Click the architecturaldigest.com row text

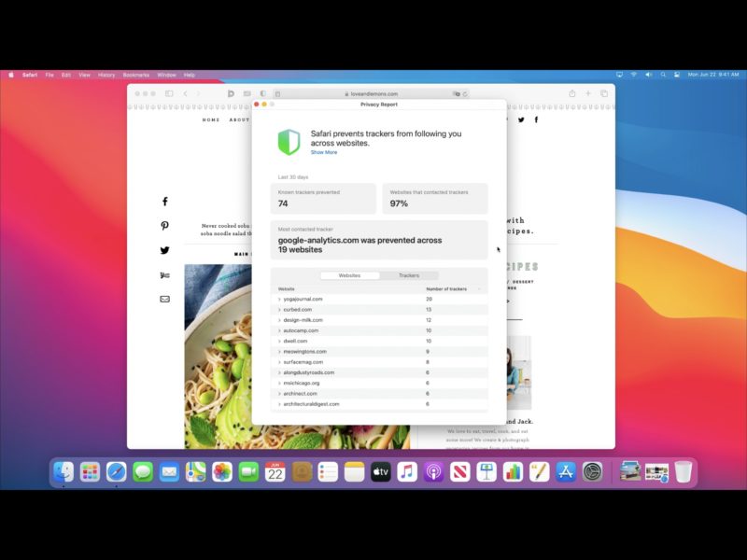[312, 404]
